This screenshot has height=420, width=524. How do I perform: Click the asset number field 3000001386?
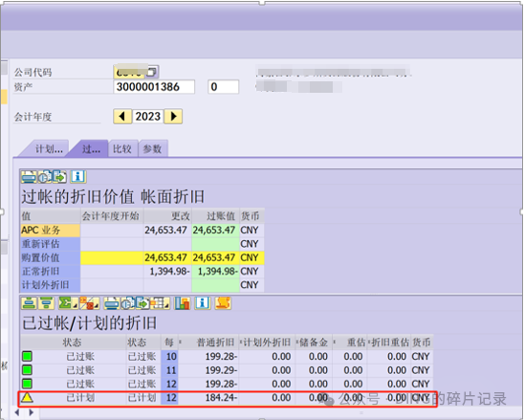click(154, 87)
